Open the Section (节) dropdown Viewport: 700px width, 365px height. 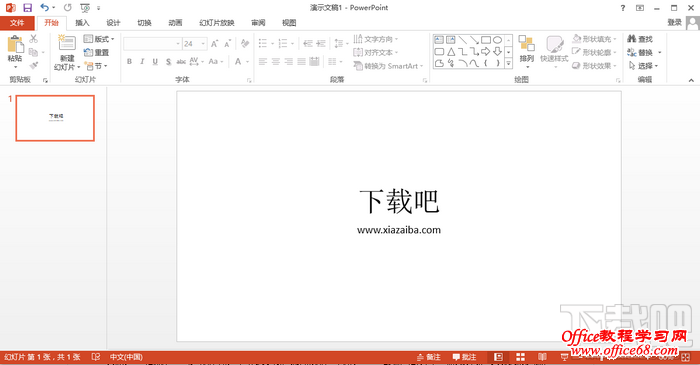tap(96, 66)
